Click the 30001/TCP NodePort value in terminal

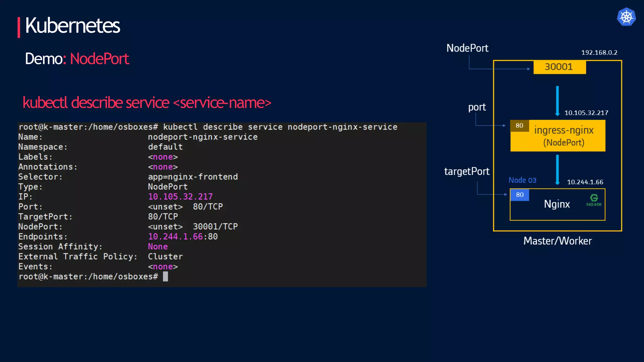pos(215,227)
